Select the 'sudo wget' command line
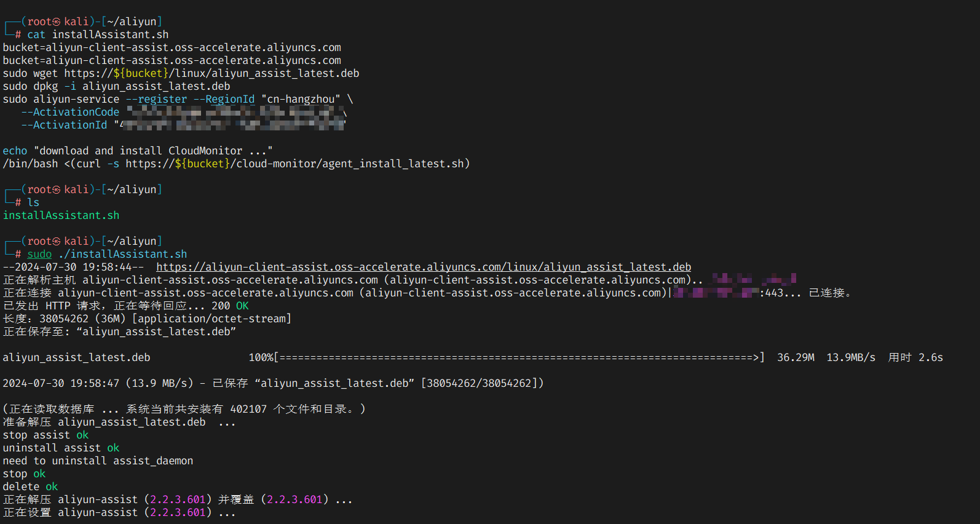The image size is (980, 524). tap(181, 73)
